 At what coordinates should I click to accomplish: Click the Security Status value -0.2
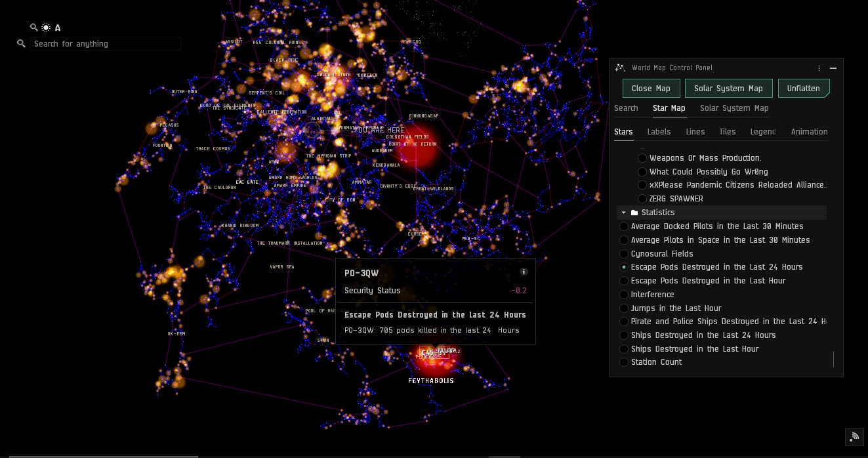(519, 291)
